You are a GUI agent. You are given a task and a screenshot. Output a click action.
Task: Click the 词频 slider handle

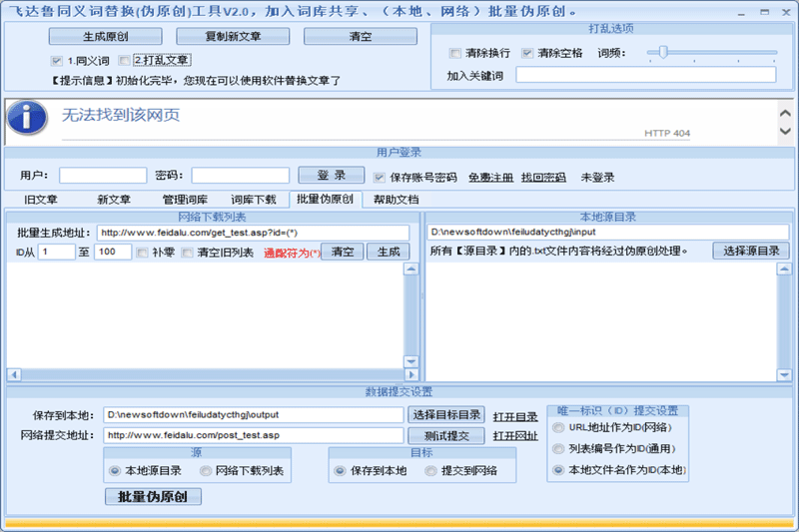(x=663, y=52)
